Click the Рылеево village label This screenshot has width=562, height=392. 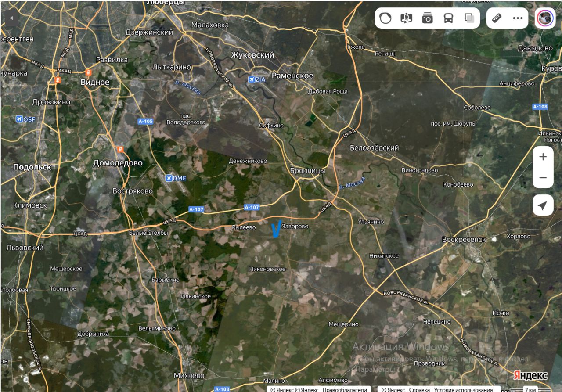(x=243, y=227)
